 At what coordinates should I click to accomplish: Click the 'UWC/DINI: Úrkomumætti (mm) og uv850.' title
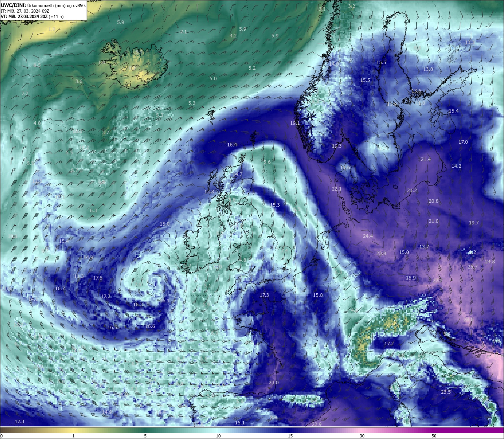click(x=43, y=6)
